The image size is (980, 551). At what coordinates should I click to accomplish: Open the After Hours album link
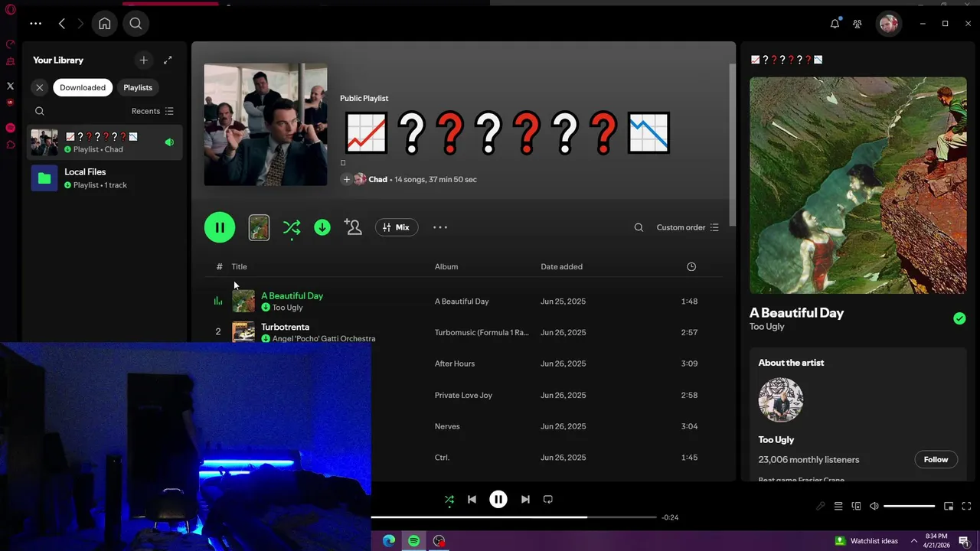tap(455, 364)
